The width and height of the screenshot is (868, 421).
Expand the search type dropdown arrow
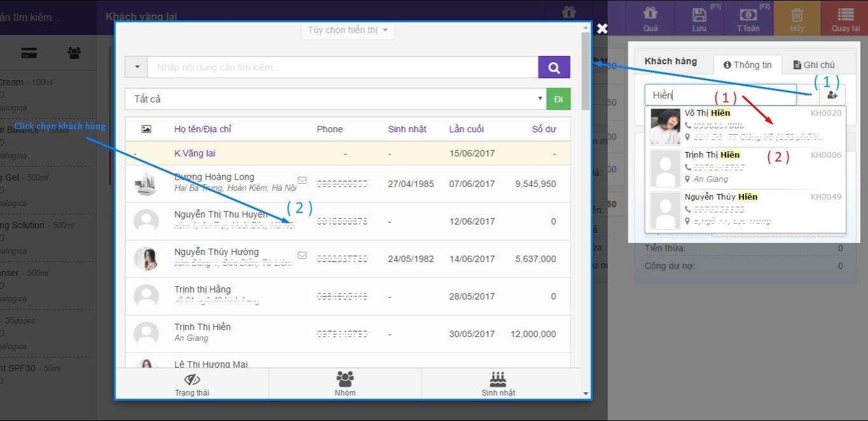tap(136, 67)
